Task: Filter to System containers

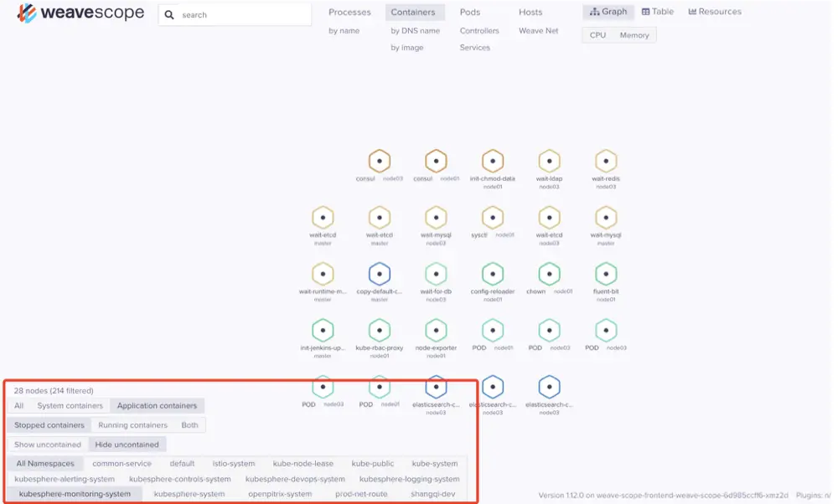Action: coord(70,406)
